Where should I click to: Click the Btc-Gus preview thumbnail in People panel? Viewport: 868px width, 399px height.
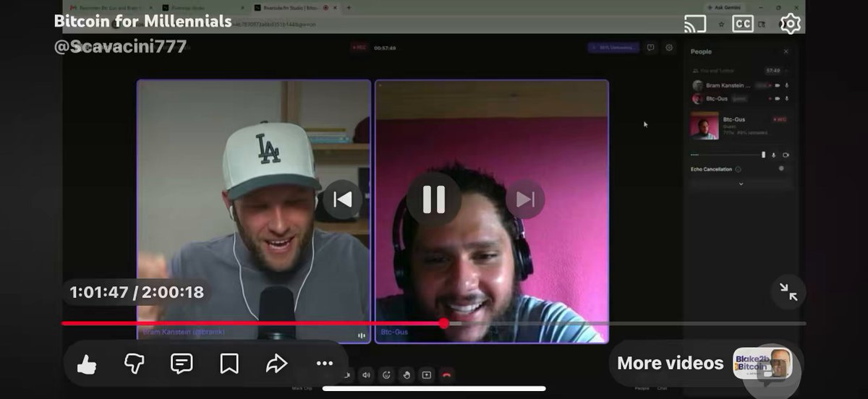[x=705, y=126]
